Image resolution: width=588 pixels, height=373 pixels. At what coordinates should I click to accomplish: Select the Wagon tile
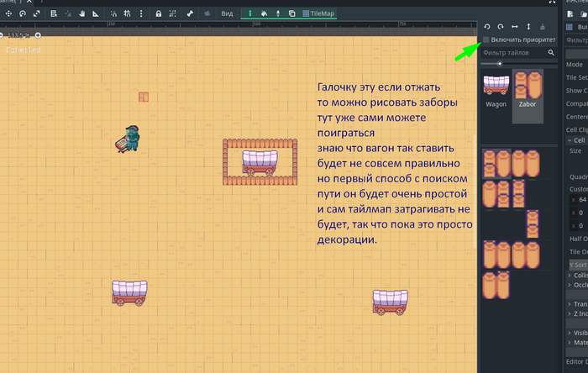[x=496, y=90]
